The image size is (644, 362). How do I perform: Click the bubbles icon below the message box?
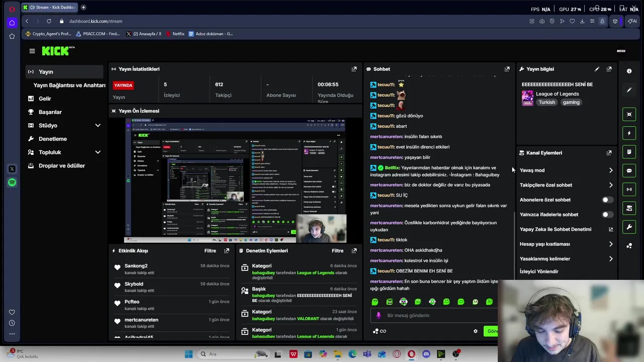point(375,331)
